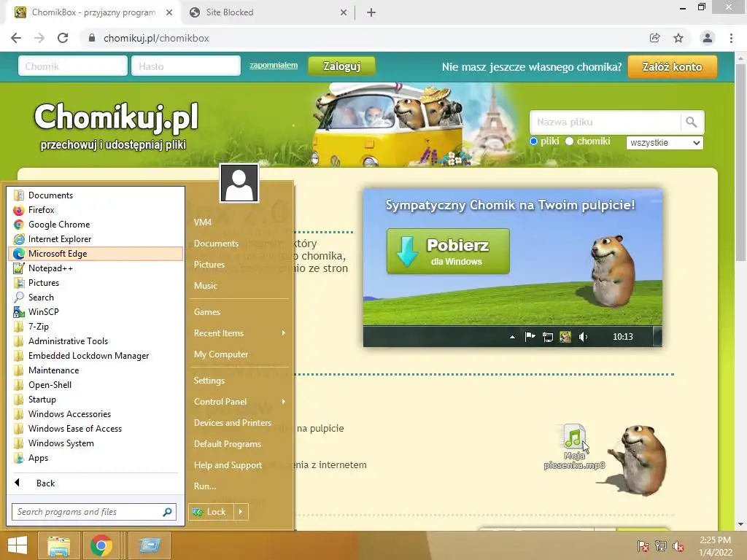747x560 pixels.
Task: Open the Administrative Tools folder
Action: point(96,341)
